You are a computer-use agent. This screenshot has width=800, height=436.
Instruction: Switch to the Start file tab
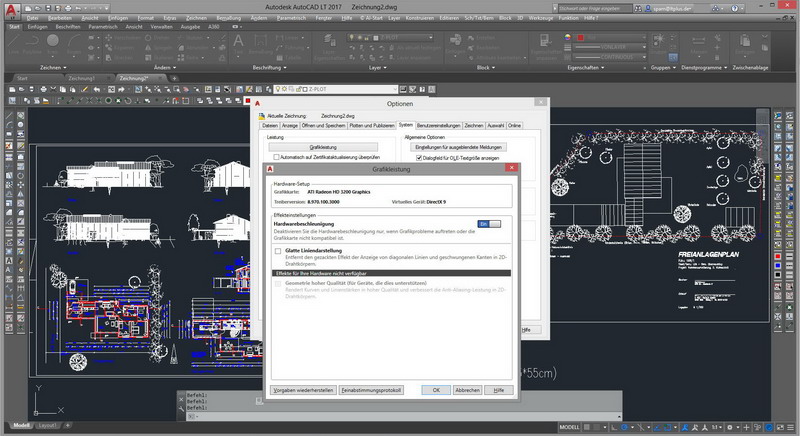(22, 79)
